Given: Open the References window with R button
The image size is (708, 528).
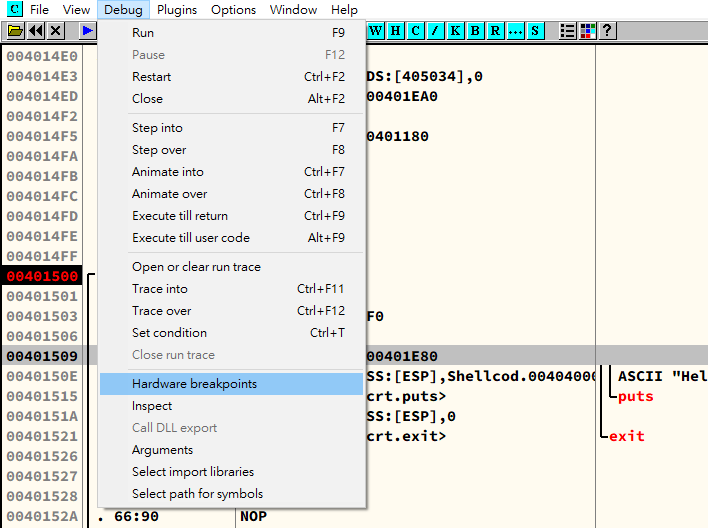Looking at the screenshot, I should pyautogui.click(x=495, y=31).
